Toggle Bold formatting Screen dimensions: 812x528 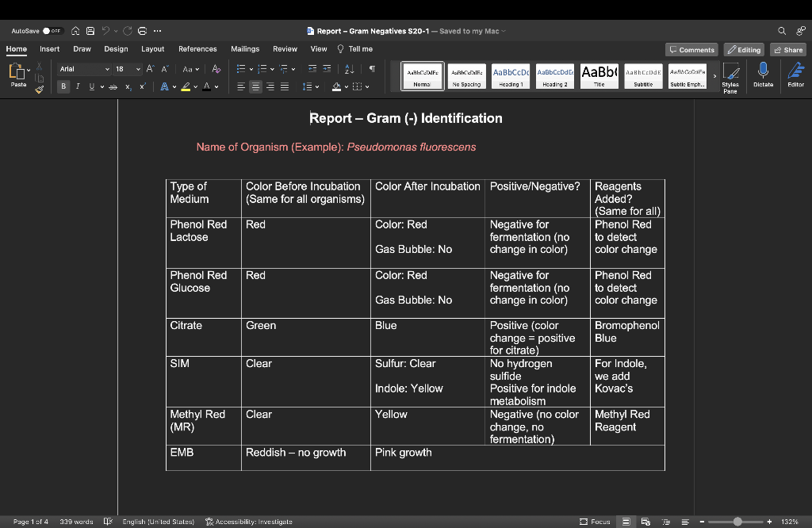click(65, 86)
